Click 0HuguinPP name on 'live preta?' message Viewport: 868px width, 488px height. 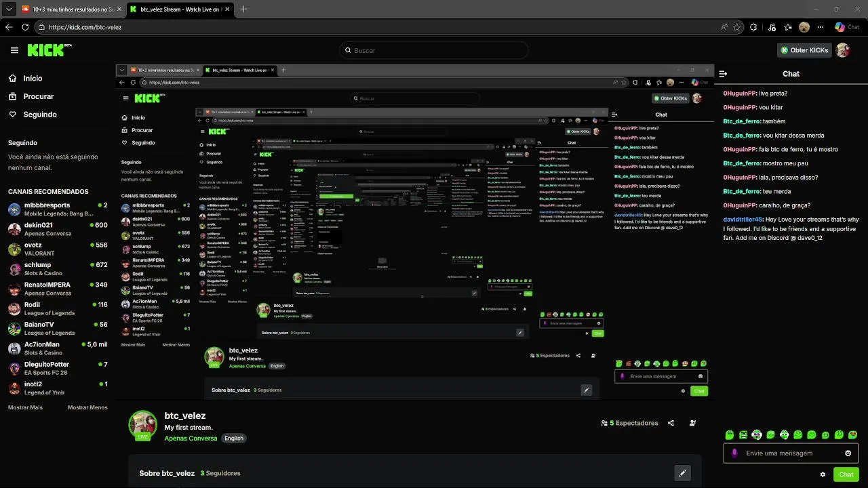(x=740, y=94)
